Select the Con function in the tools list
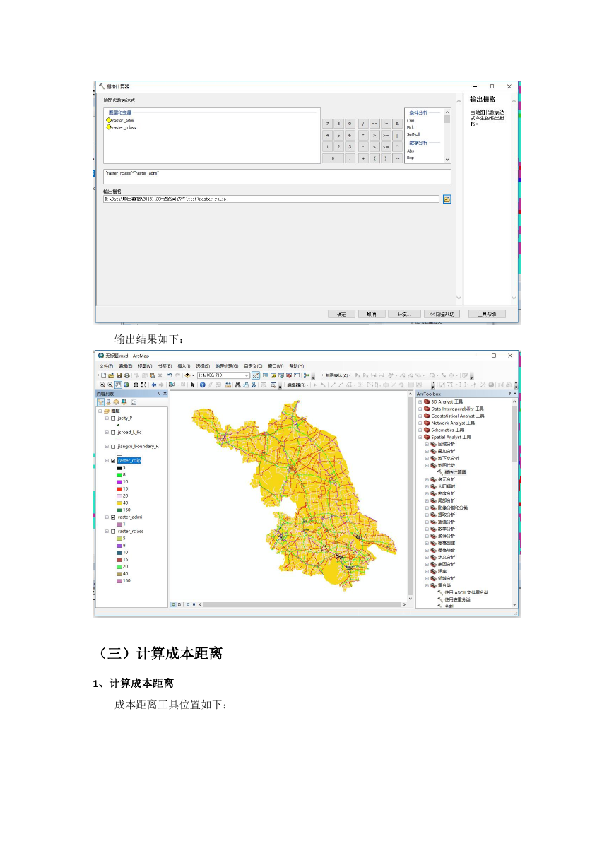Viewport: 614px width, 868px height. pos(410,121)
